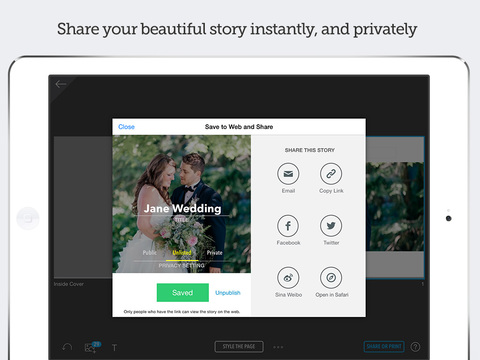Select the Unlisted privacy option

pos(182,253)
